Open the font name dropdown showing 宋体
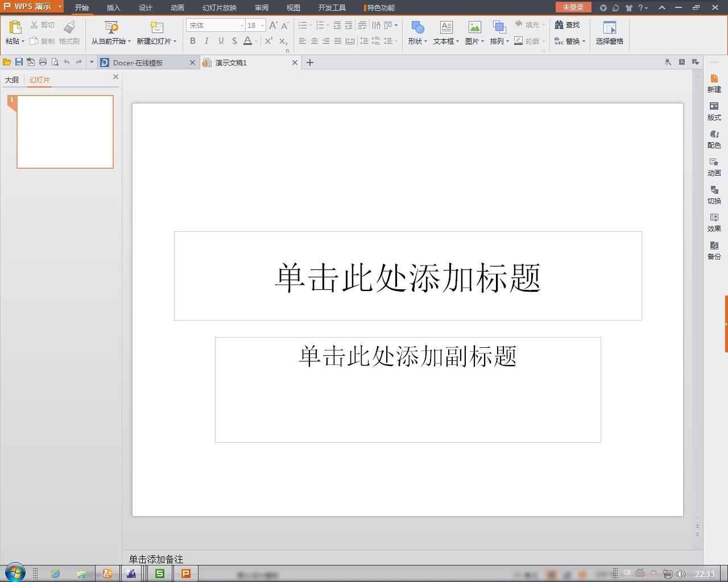The width and height of the screenshot is (728, 582). click(241, 25)
